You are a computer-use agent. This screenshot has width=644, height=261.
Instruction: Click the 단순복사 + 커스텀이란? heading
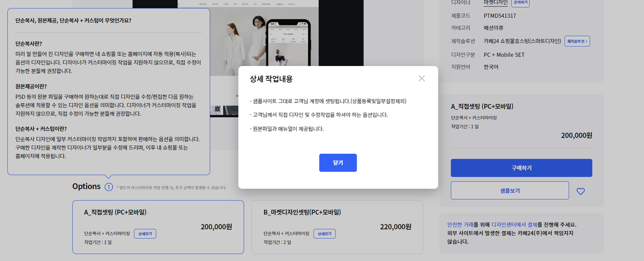coord(41,129)
